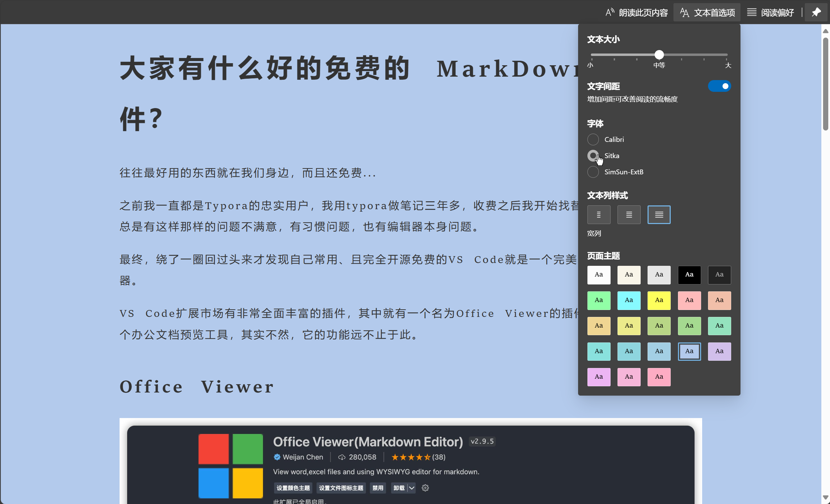Select the narrow column style icon
Screen dimensions: 830x504
(599, 215)
